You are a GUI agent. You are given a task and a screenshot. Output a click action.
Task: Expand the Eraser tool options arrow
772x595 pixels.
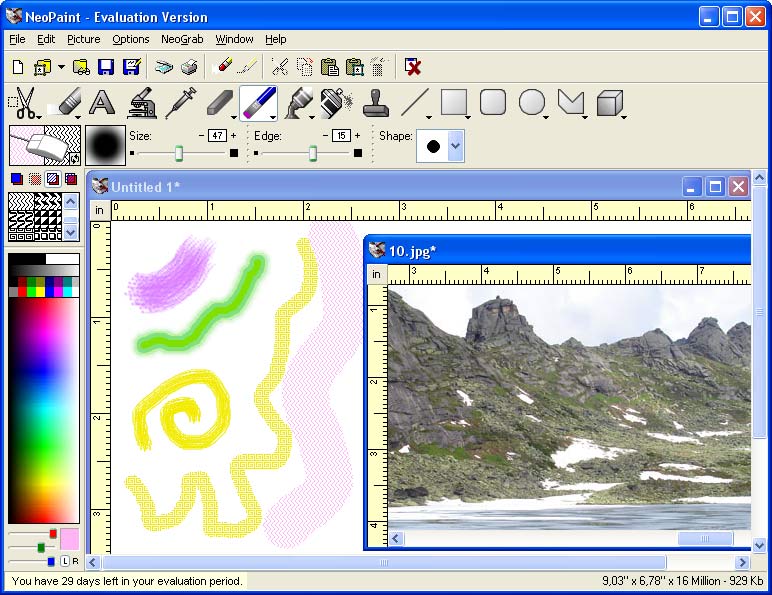(78, 117)
